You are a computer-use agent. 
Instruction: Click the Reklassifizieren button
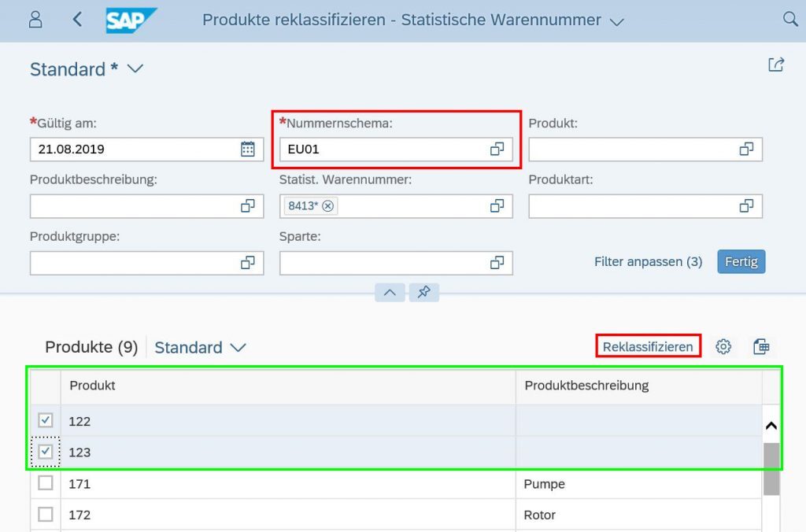click(x=648, y=345)
